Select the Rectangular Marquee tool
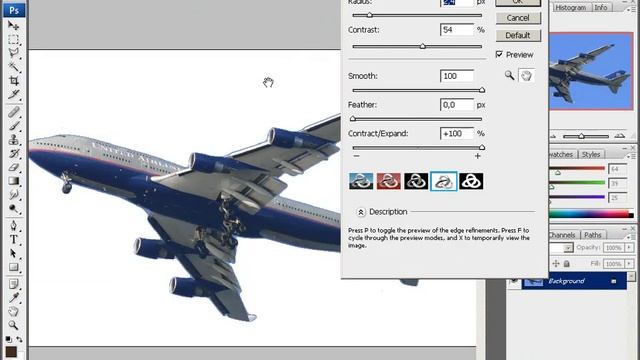This screenshot has height=360, width=640. point(13,40)
